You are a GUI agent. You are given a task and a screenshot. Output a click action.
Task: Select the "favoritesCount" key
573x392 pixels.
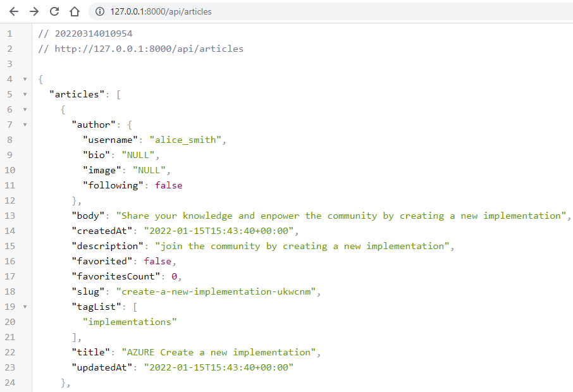(116, 276)
